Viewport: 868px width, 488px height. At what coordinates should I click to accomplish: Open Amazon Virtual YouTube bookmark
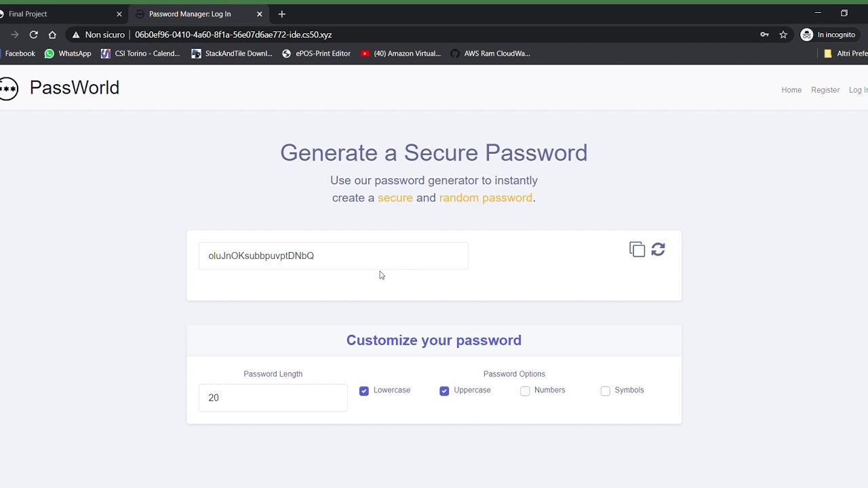pos(401,54)
